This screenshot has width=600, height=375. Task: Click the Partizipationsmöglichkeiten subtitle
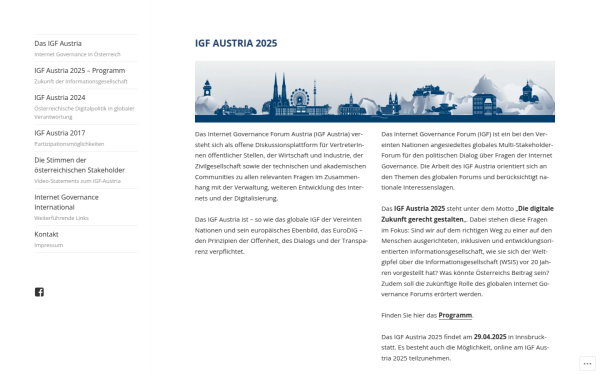(69, 144)
